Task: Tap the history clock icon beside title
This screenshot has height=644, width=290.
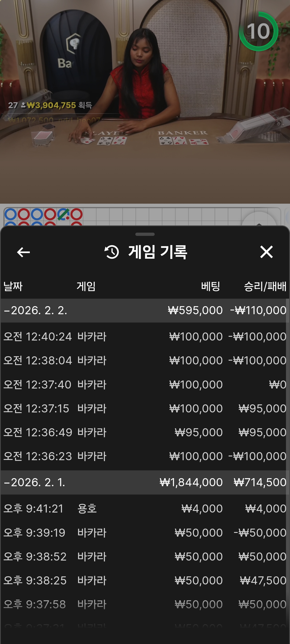Action: (x=112, y=252)
